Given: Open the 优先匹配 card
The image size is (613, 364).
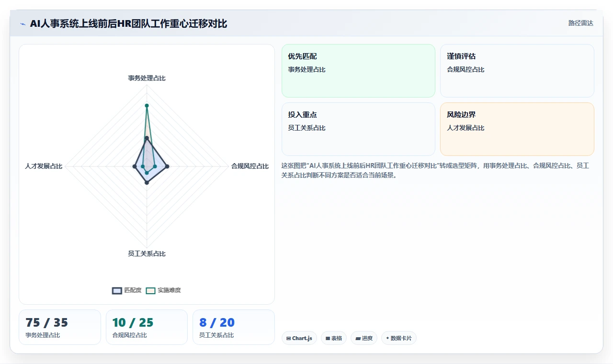Looking at the screenshot, I should pos(358,71).
